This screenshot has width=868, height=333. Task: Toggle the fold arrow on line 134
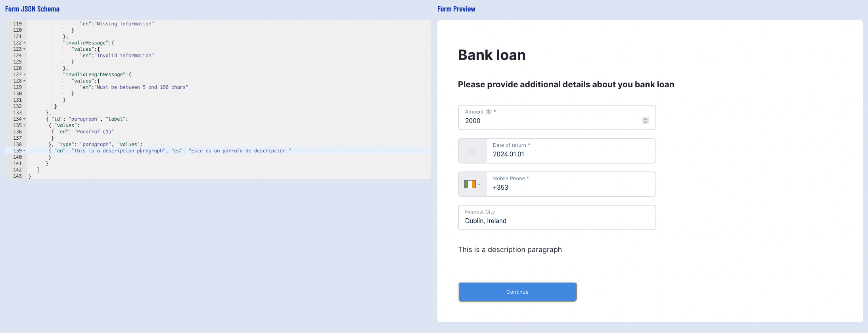(25, 119)
